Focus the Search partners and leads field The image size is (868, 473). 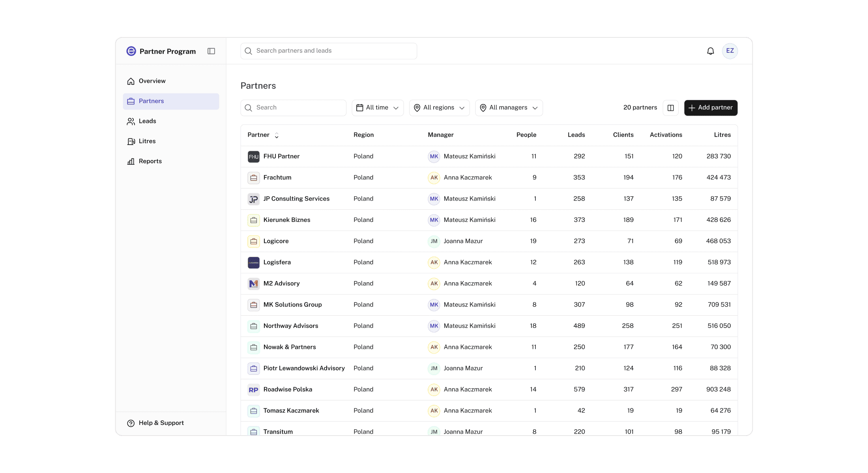[x=328, y=51]
